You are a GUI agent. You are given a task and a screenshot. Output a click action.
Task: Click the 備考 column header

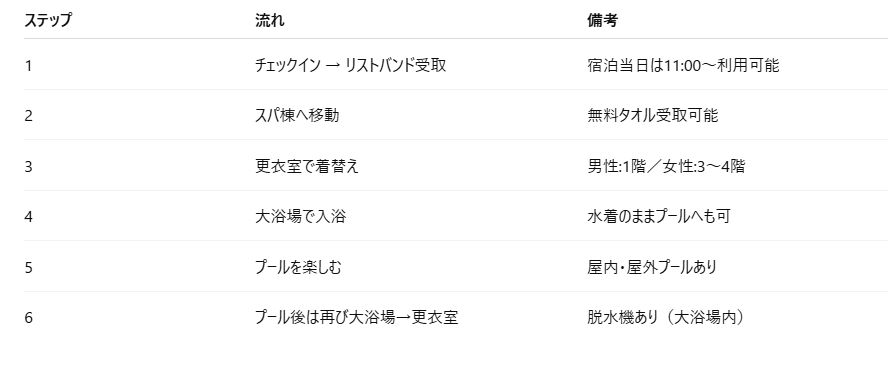602,20
